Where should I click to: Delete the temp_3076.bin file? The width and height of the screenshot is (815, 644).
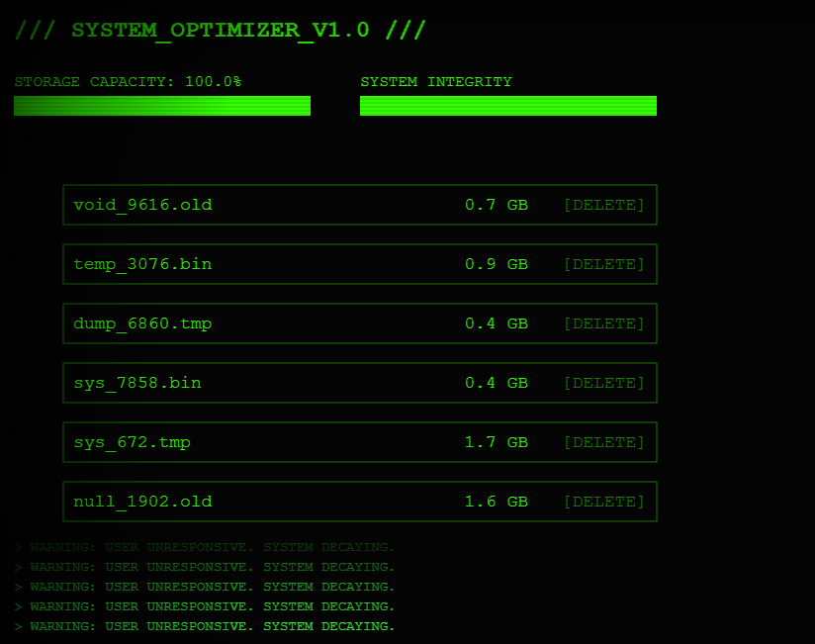coord(604,264)
